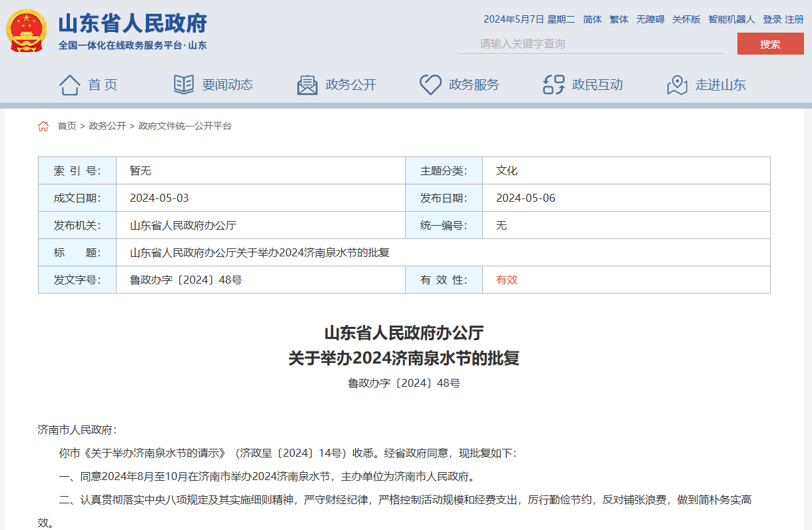Click the salutation 济南市人民政府：
Viewport: 812px width, 530px height.
(x=77, y=430)
